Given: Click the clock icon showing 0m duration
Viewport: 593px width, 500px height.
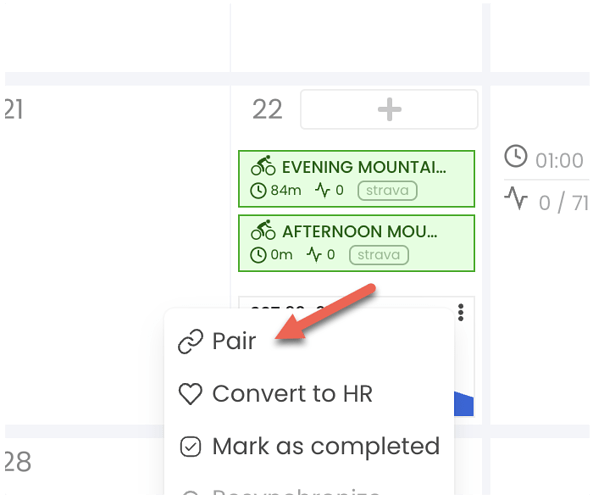Looking at the screenshot, I should point(258,255).
